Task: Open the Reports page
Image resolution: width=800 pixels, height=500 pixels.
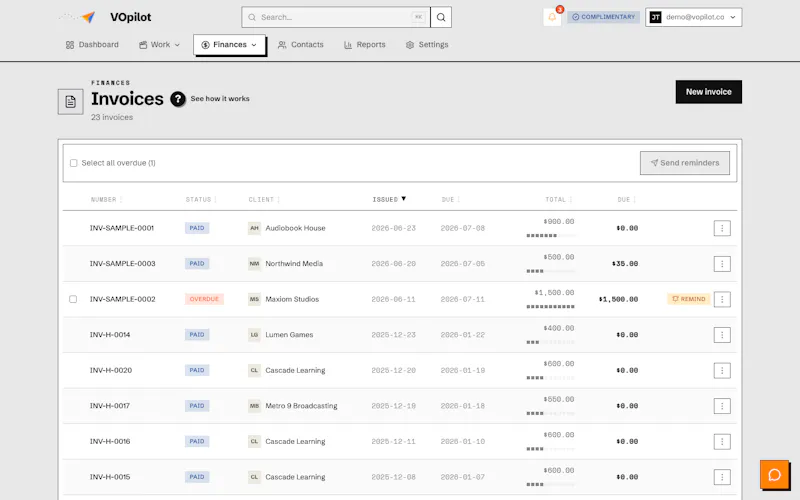Action: 364,45
